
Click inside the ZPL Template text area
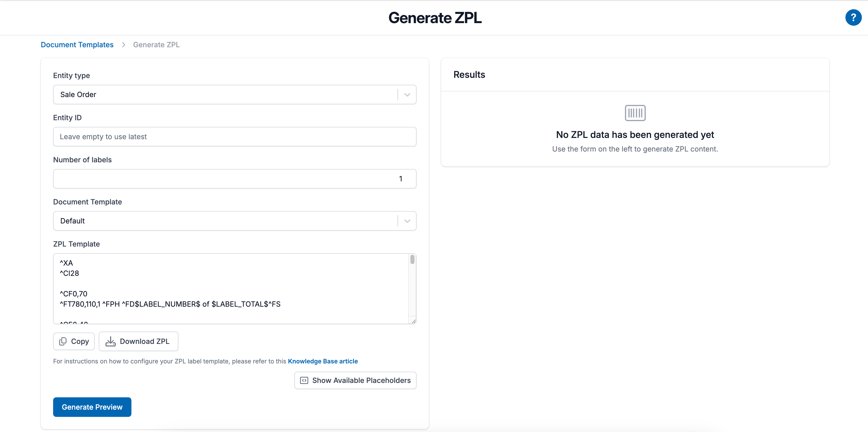coord(233,289)
